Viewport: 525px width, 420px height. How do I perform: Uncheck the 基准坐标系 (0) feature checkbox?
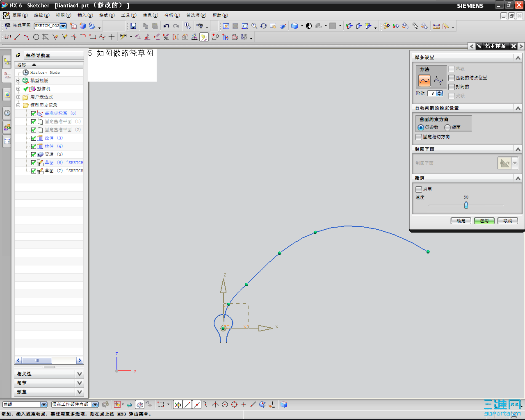[x=34, y=114]
